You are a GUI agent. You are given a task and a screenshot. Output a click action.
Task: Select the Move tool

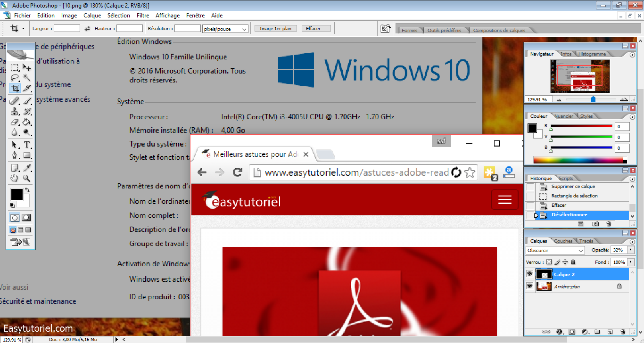pos(27,67)
